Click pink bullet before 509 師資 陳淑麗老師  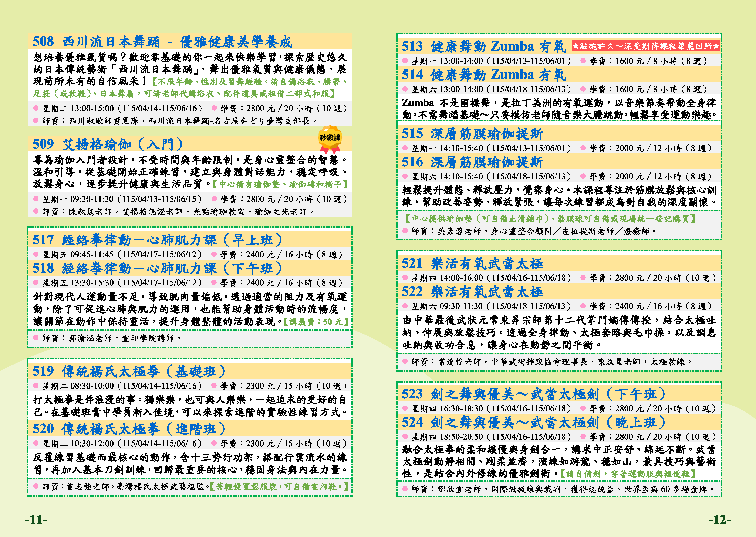coord(36,211)
